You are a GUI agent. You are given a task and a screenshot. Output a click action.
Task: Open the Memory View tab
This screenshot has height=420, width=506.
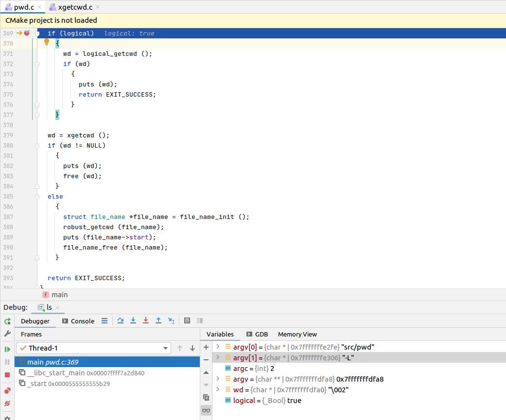[x=297, y=334]
